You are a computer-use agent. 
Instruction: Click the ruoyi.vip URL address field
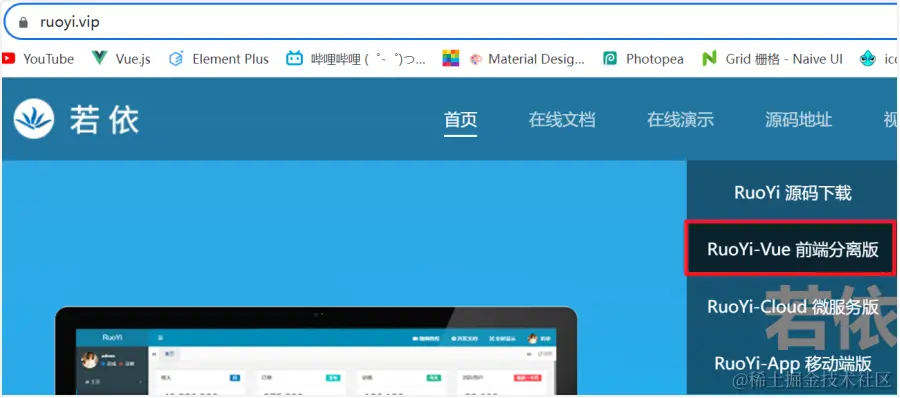click(452, 22)
